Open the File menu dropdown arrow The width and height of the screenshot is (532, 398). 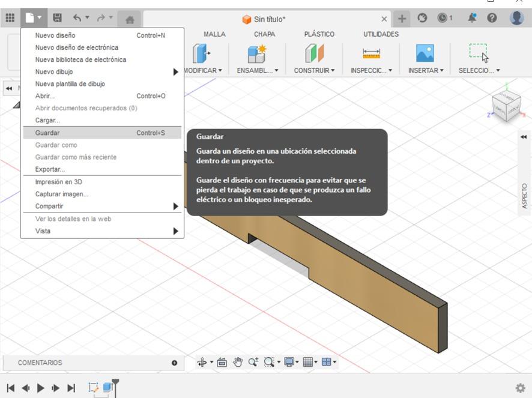click(x=40, y=17)
